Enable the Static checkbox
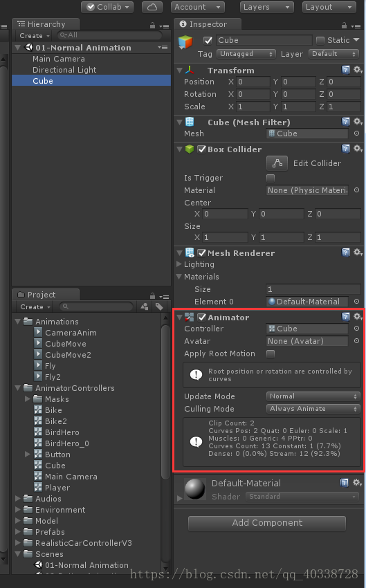Screen dimensions: 366x588 [320, 40]
